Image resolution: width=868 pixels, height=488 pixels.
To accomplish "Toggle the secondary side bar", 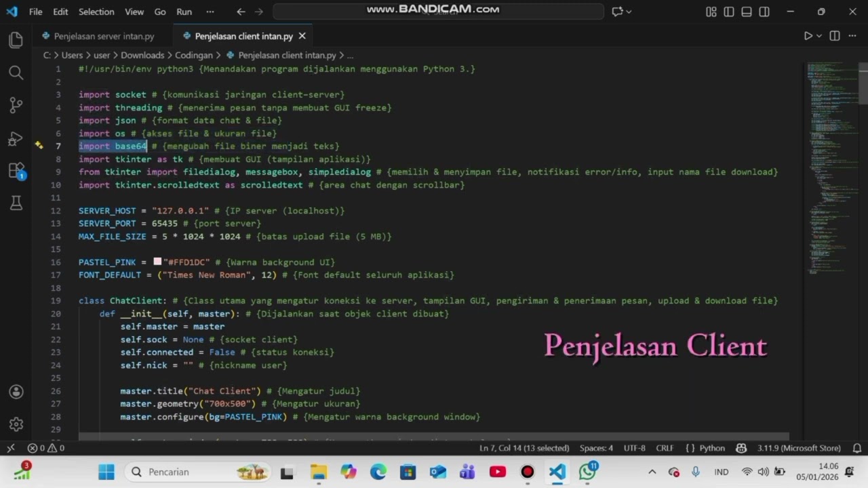I will coord(764,12).
